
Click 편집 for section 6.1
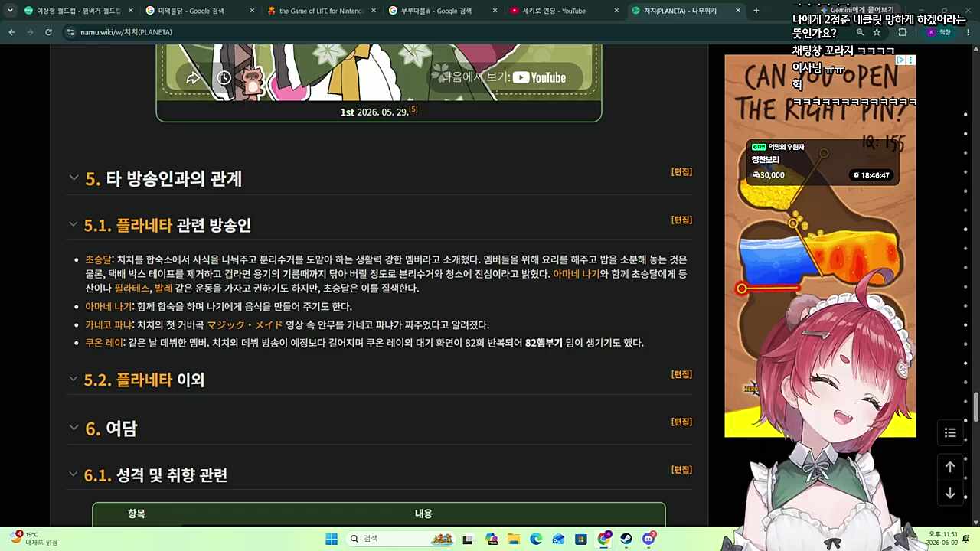pos(681,470)
